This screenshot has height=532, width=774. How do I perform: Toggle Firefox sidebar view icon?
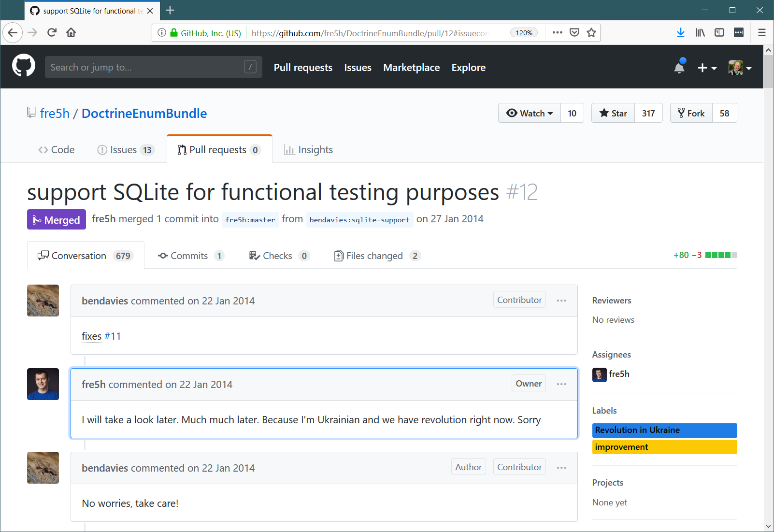coord(719,32)
